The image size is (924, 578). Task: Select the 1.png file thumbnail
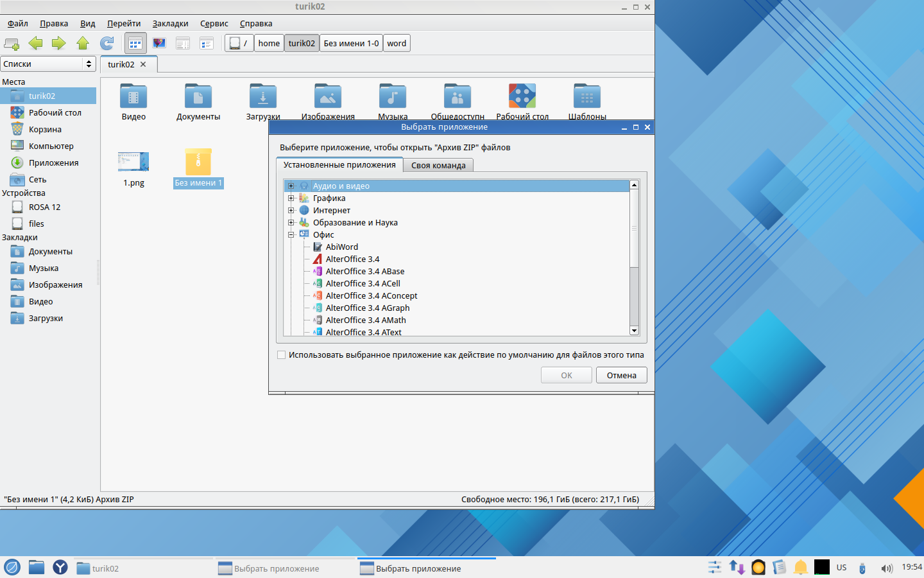pyautogui.click(x=133, y=162)
